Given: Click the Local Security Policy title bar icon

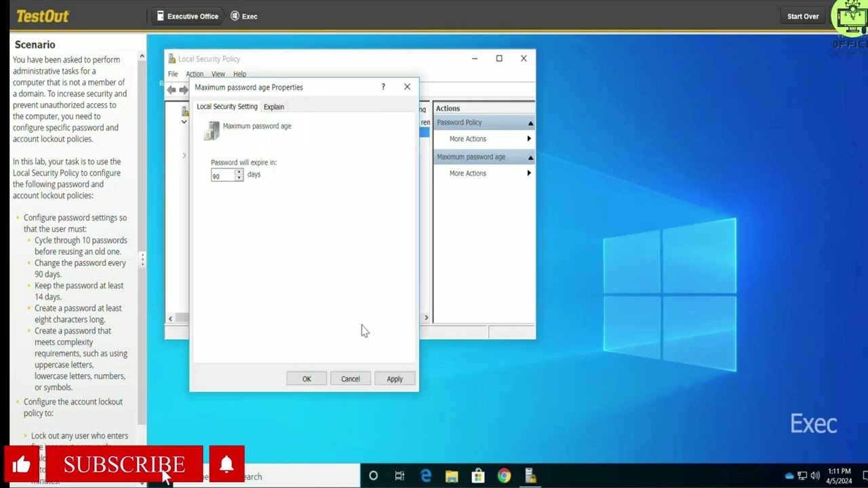Looking at the screenshot, I should click(x=172, y=59).
